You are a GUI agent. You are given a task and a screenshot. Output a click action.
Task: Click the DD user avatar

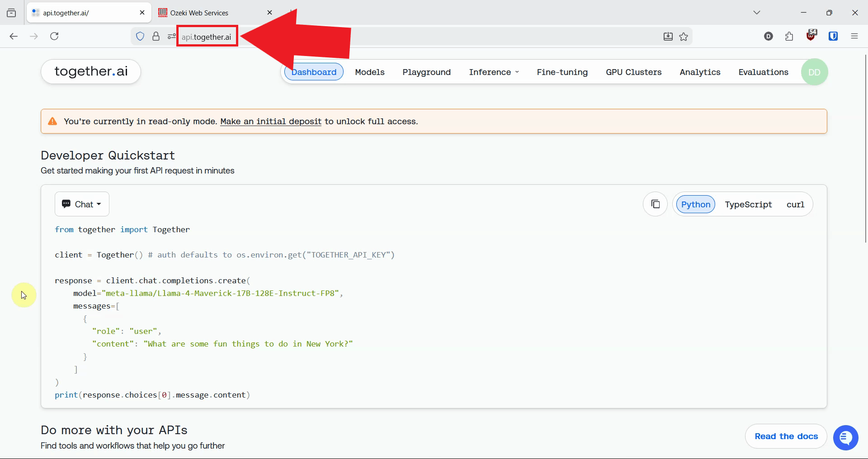814,72
